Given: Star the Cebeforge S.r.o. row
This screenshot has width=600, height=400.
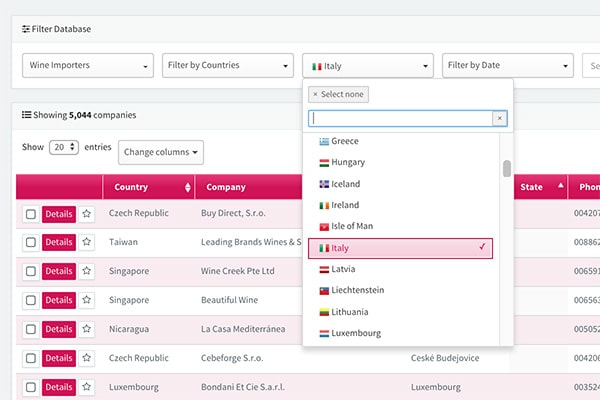Looking at the screenshot, I should tap(87, 358).
